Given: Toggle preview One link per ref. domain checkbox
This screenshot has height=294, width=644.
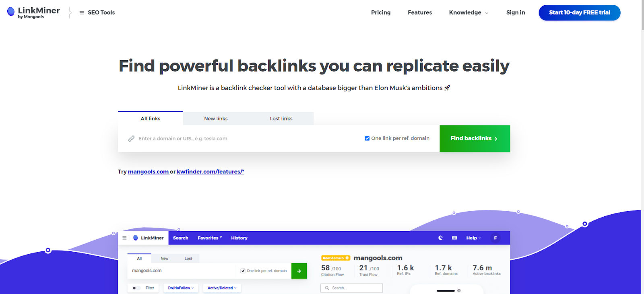Looking at the screenshot, I should coord(243,271).
